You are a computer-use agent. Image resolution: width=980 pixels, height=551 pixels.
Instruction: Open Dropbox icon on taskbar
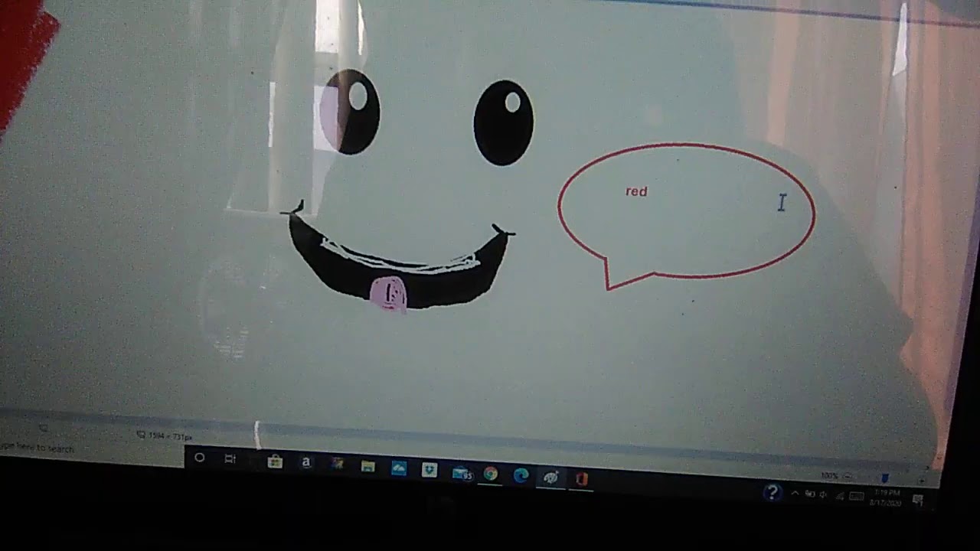click(430, 470)
